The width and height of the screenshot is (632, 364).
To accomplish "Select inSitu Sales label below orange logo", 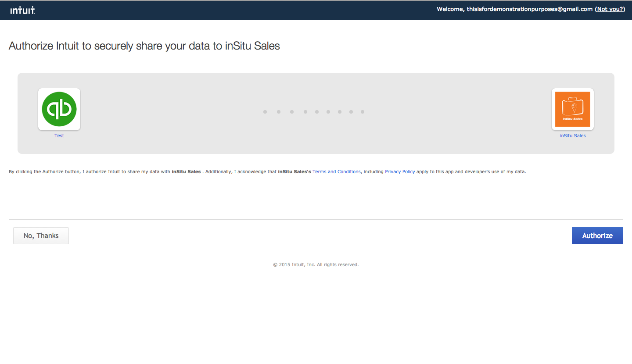I will point(572,136).
